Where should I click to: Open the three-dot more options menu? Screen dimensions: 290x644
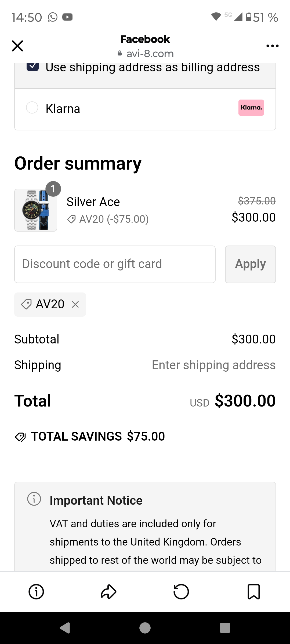point(272,46)
